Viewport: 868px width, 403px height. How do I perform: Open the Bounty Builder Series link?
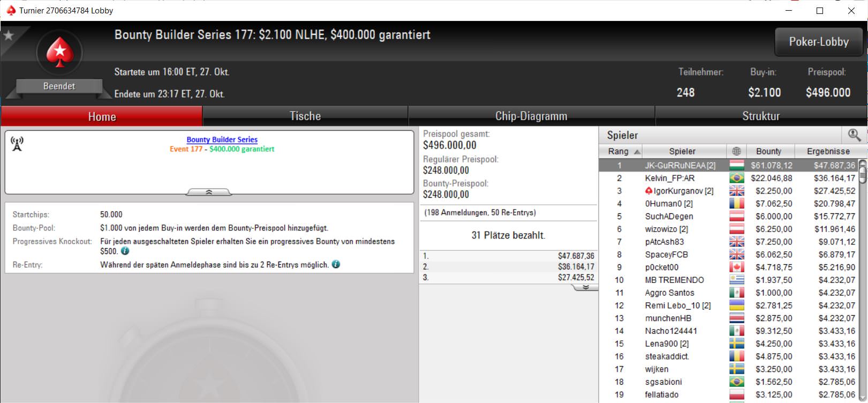click(222, 139)
